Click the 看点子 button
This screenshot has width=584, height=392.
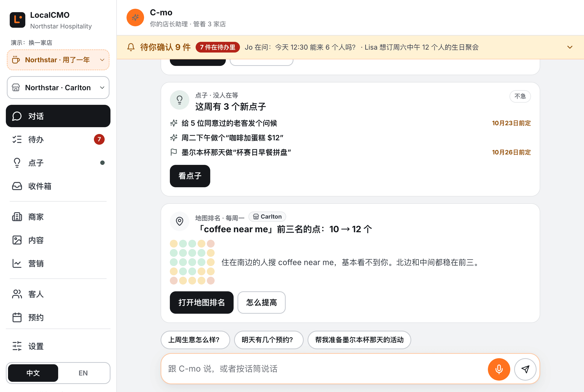click(x=190, y=176)
